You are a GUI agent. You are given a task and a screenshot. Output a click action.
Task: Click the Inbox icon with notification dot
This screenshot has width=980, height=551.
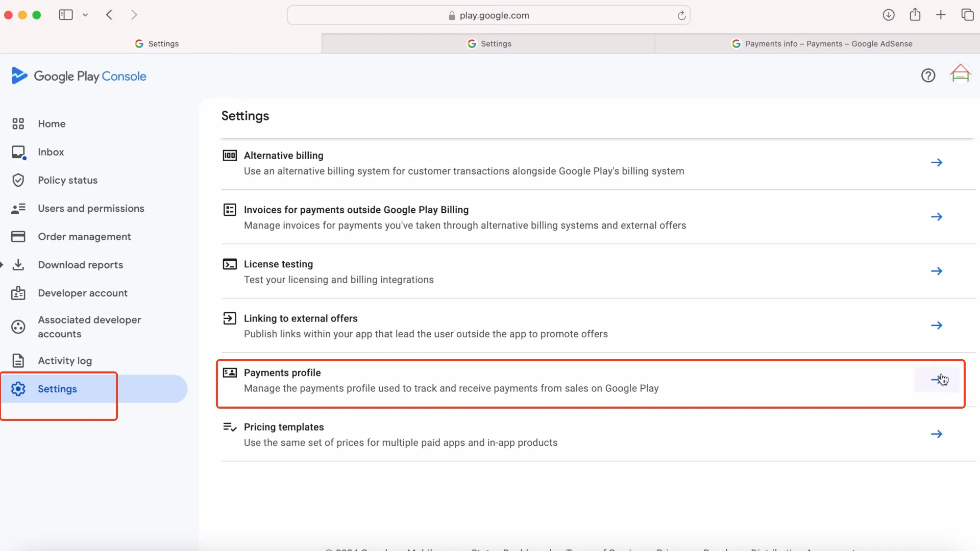[x=19, y=153]
